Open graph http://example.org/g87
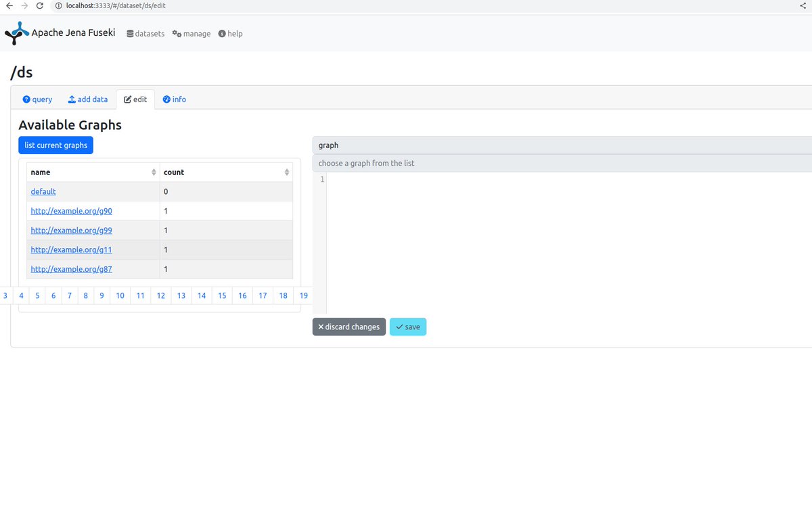812x505 pixels. [72, 269]
